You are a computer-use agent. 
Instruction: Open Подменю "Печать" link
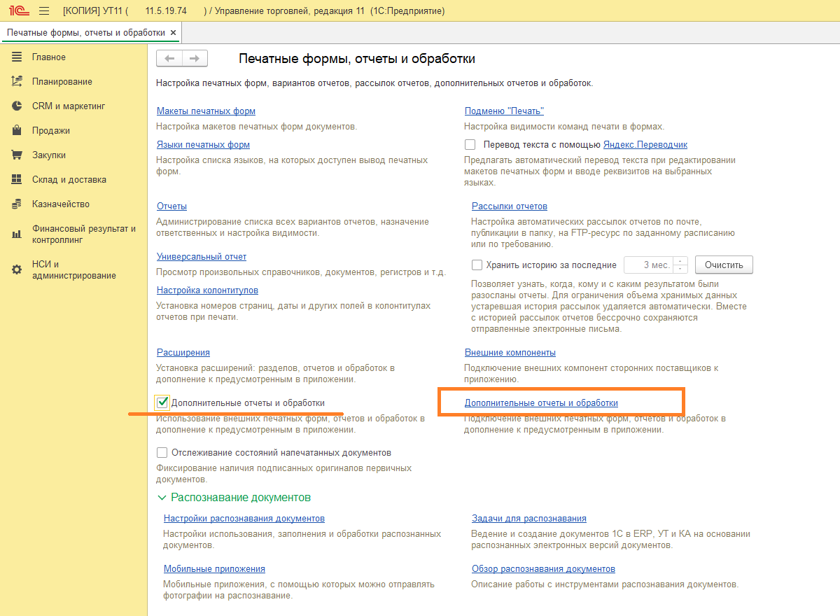pyautogui.click(x=504, y=111)
